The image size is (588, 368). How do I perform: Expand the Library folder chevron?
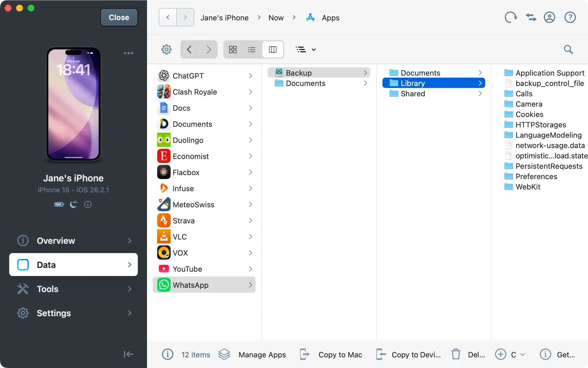click(480, 83)
